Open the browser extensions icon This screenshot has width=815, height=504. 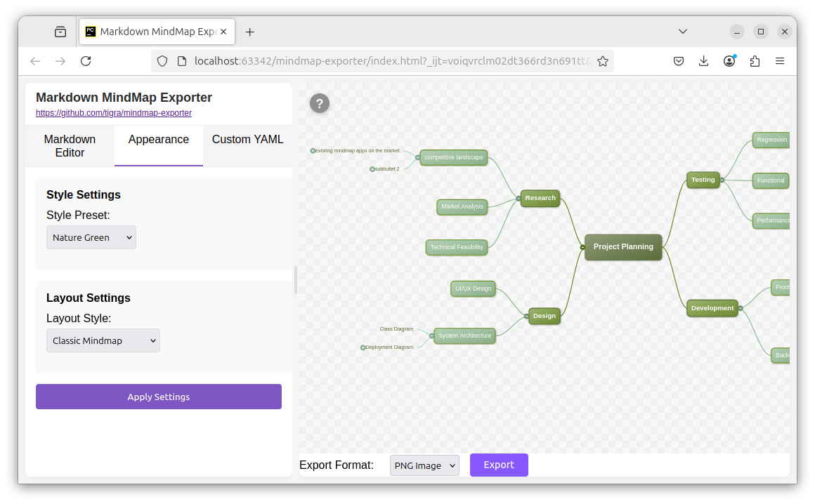coord(755,61)
